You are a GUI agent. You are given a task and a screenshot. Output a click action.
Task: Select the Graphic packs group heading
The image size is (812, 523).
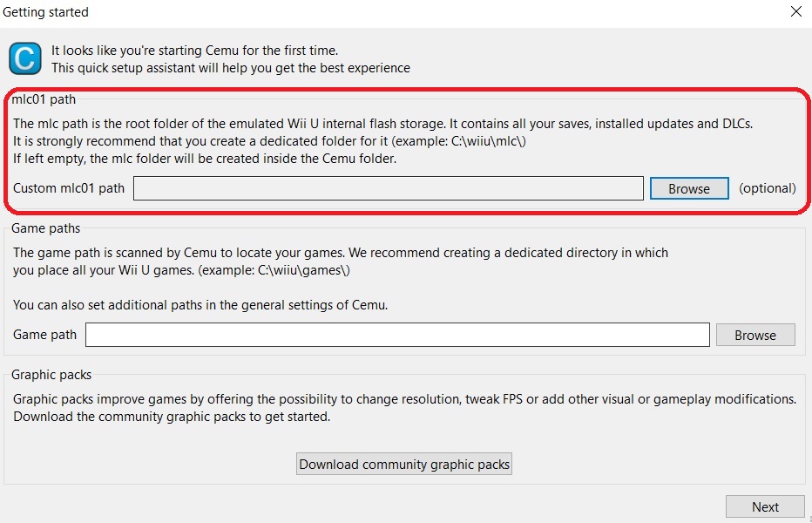[51, 375]
